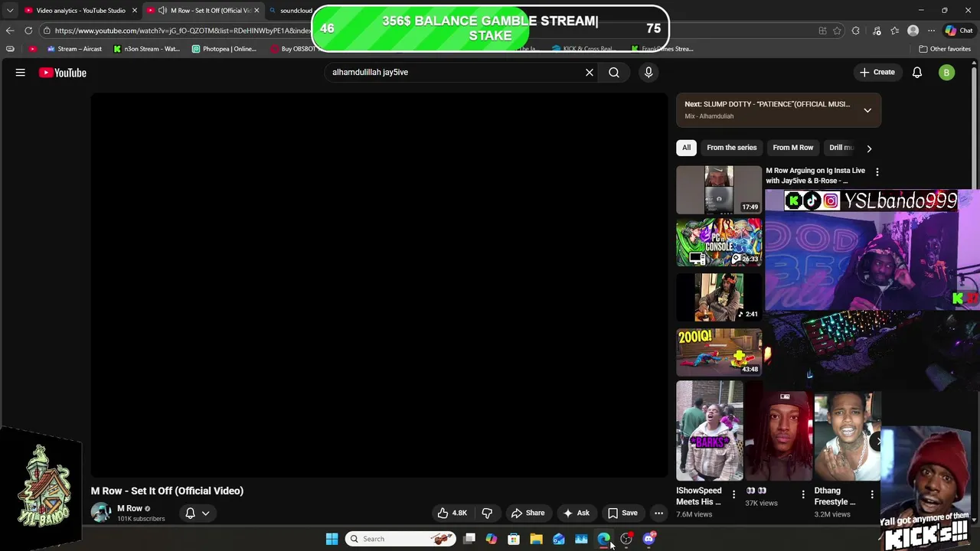Open M Row channel avatar
Viewport: 980px width, 551px height.
tap(101, 513)
